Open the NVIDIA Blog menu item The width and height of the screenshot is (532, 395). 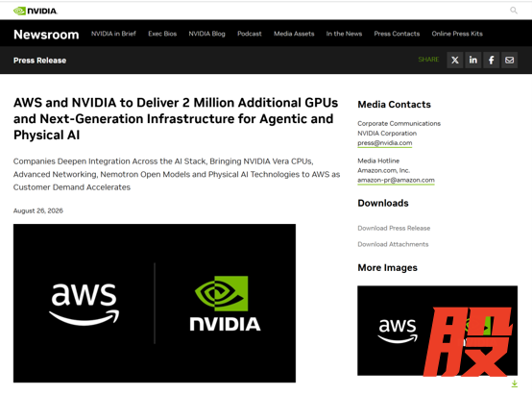click(207, 34)
